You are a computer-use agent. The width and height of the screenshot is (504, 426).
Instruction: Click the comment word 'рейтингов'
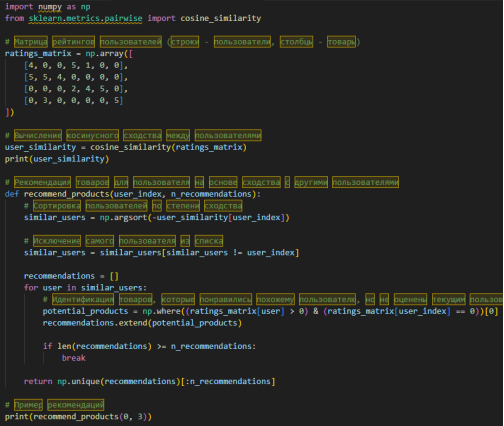(74, 42)
